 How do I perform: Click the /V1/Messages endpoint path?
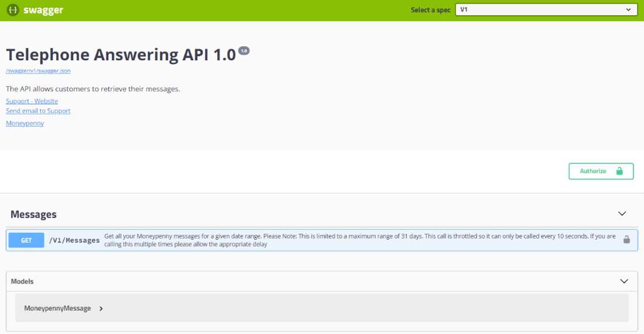click(74, 240)
